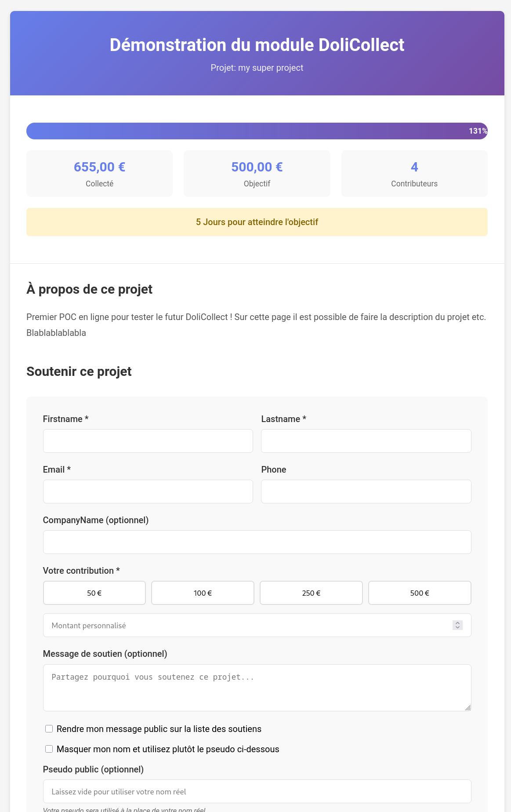Click the Lastname input field
This screenshot has width=511, height=812.
[x=366, y=441]
